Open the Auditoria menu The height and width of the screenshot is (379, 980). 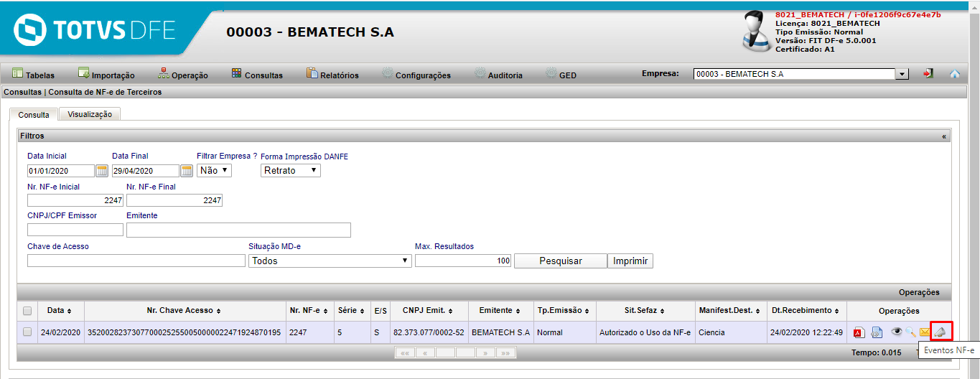pyautogui.click(x=498, y=74)
